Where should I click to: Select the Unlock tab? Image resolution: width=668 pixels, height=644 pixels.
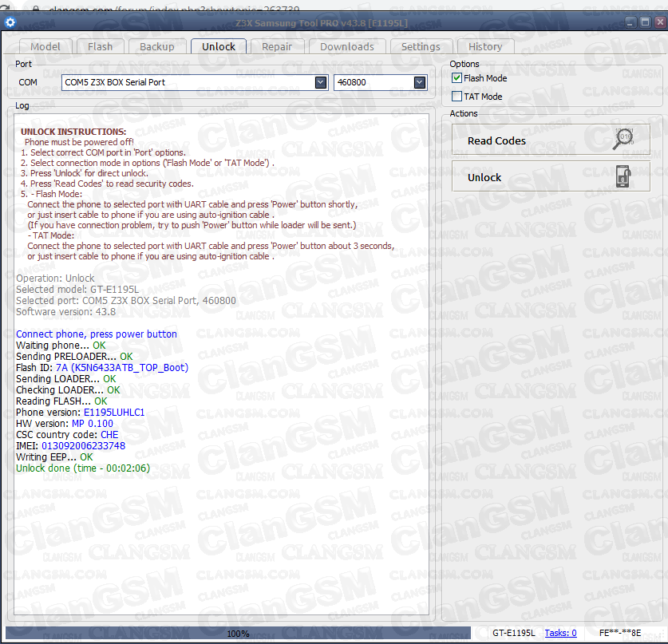coord(219,46)
